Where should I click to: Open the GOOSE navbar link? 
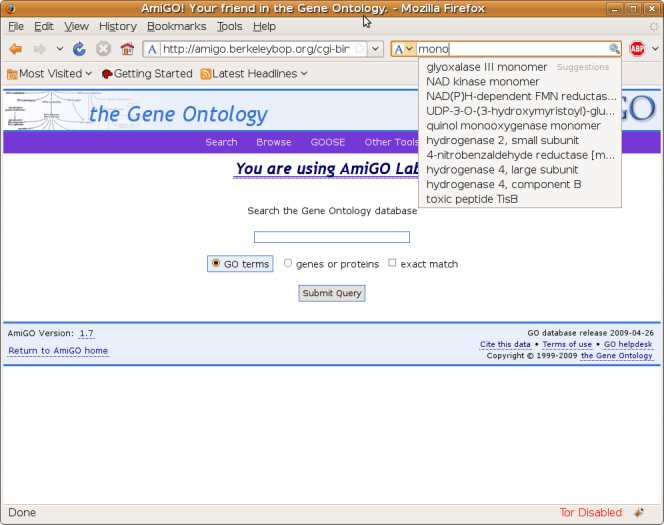328,142
